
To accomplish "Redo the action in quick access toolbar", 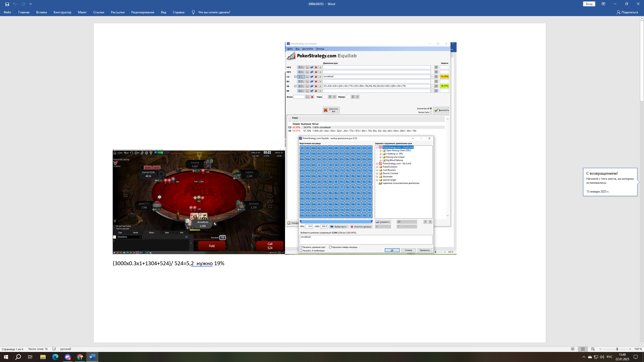I will [23, 4].
